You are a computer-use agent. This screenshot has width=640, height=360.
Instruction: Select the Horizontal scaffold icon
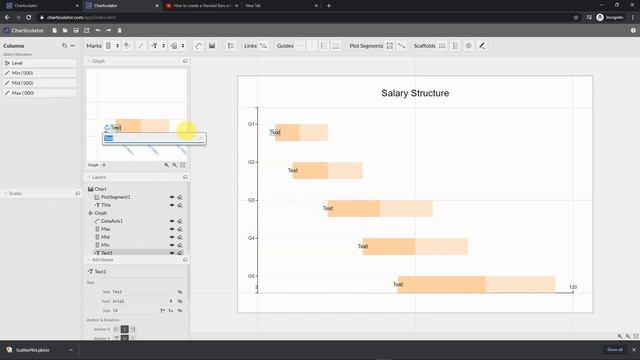point(442,46)
